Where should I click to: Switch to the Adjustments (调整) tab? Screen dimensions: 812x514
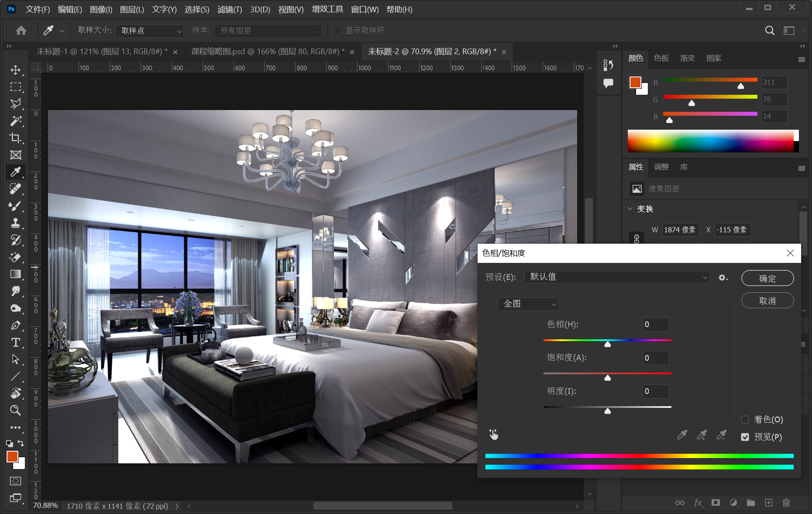[661, 167]
